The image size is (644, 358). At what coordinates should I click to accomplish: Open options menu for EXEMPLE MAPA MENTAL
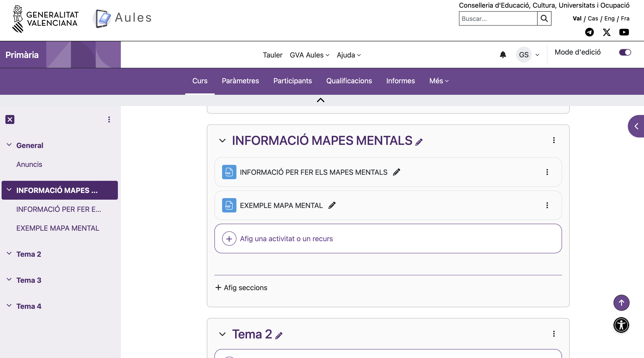coord(547,205)
